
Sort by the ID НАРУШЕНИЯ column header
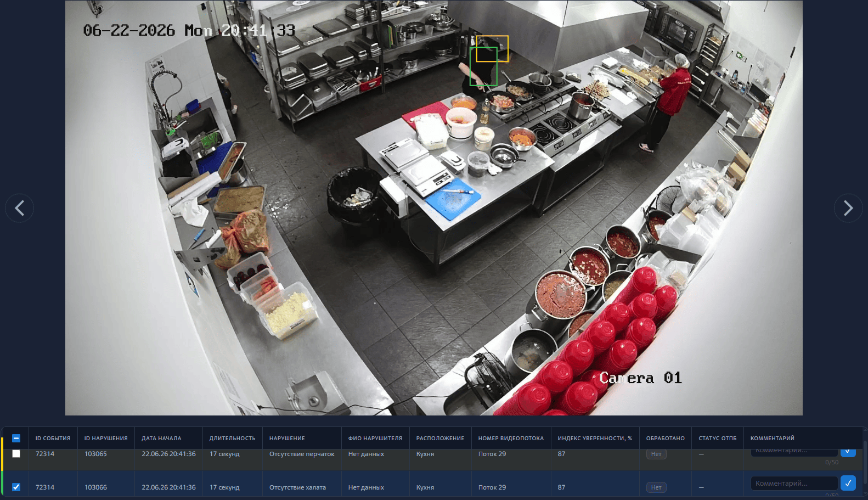point(106,439)
